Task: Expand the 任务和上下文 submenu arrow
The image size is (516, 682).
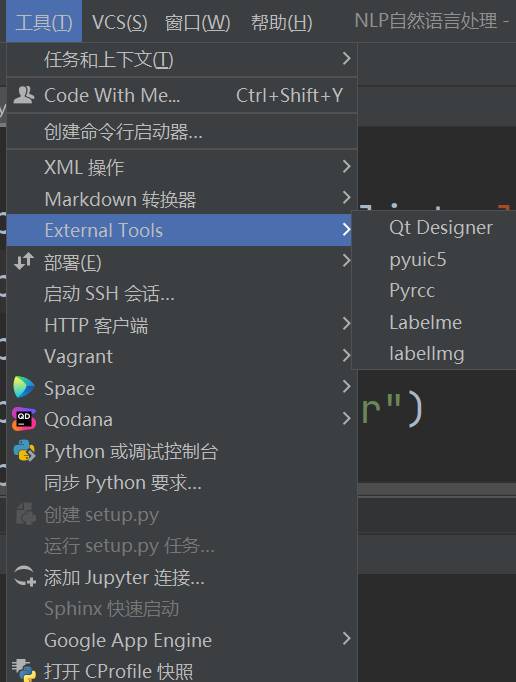Action: click(x=346, y=58)
